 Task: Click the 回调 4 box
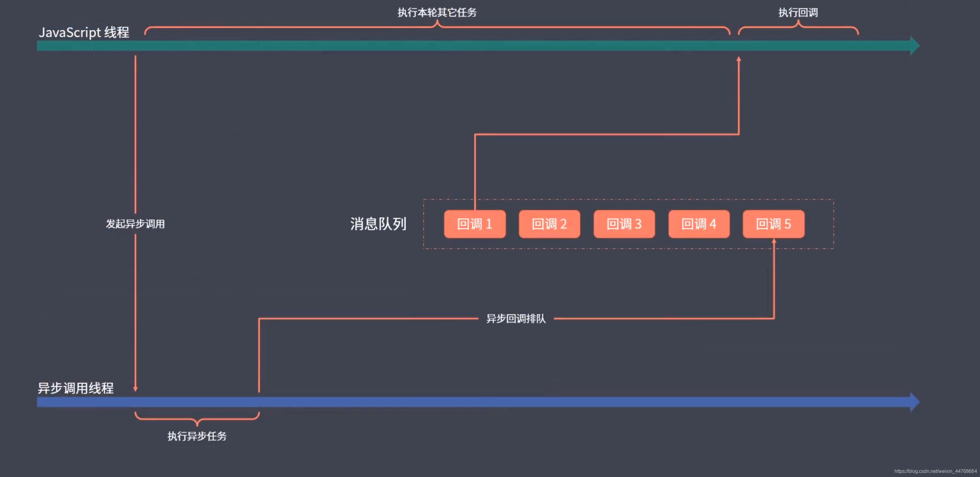(x=699, y=224)
